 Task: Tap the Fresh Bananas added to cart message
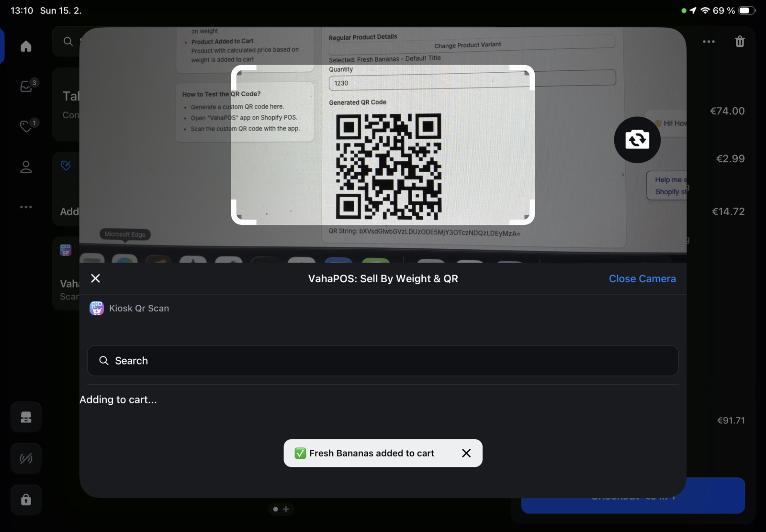click(x=372, y=453)
